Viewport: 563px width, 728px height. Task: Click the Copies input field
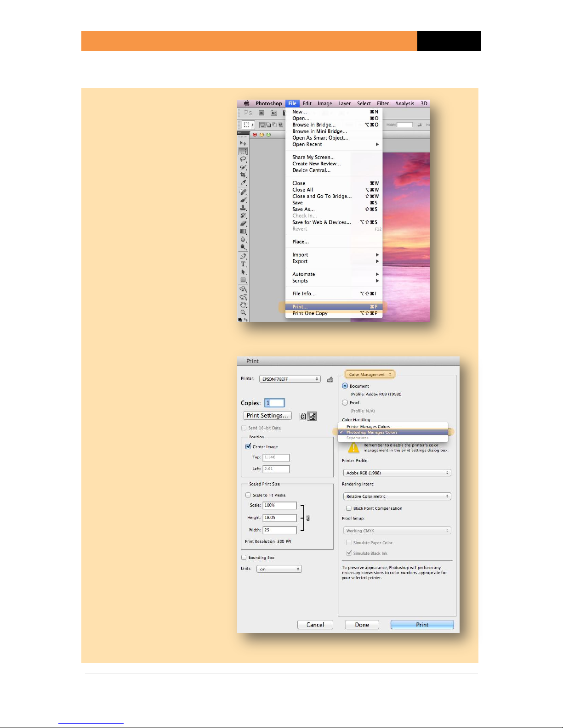click(274, 403)
